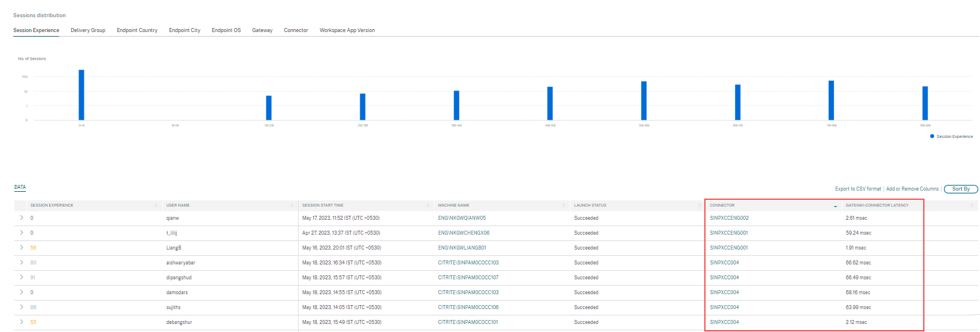Image resolution: width=980 pixels, height=332 pixels.
Task: Expand the row for user dipangshud
Action: (22, 278)
